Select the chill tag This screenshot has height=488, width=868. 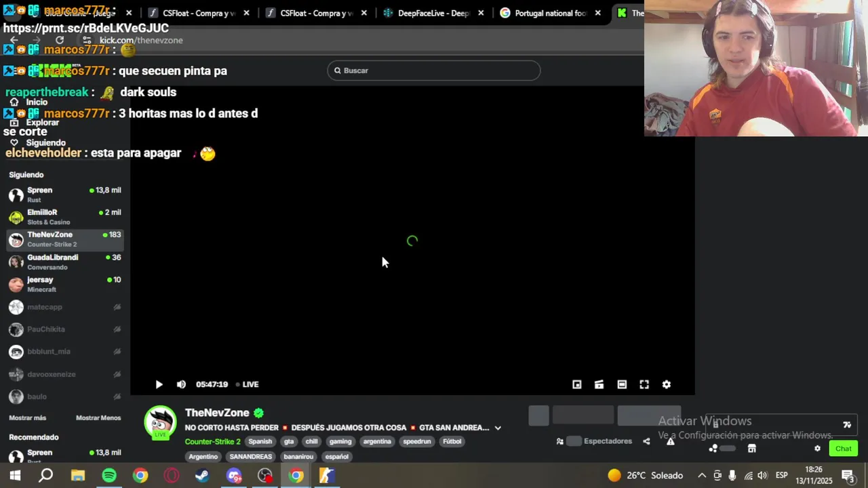[x=311, y=441]
